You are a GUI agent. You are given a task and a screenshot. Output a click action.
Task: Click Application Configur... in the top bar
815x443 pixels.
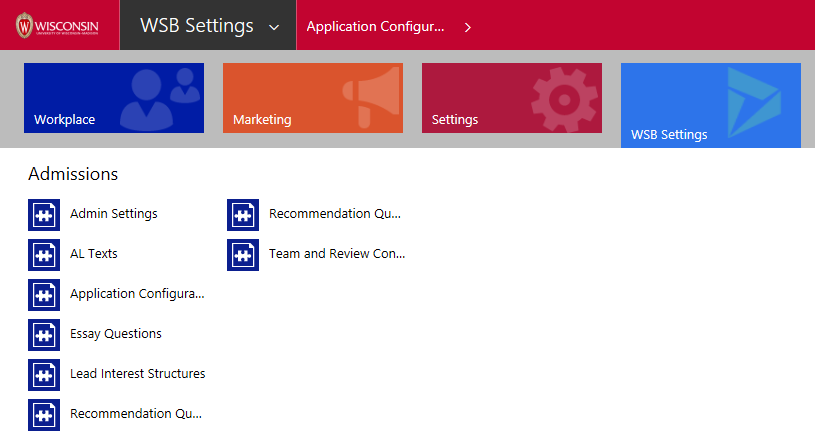coord(375,27)
